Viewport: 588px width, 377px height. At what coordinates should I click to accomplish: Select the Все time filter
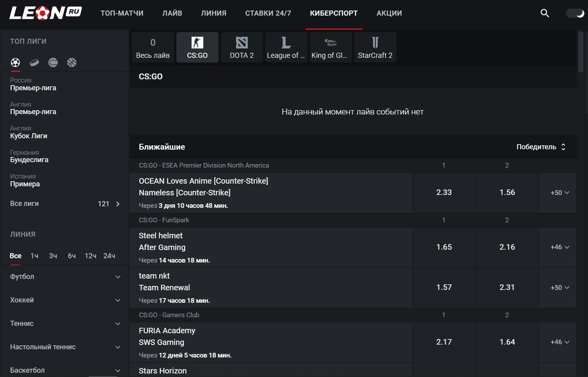click(16, 256)
